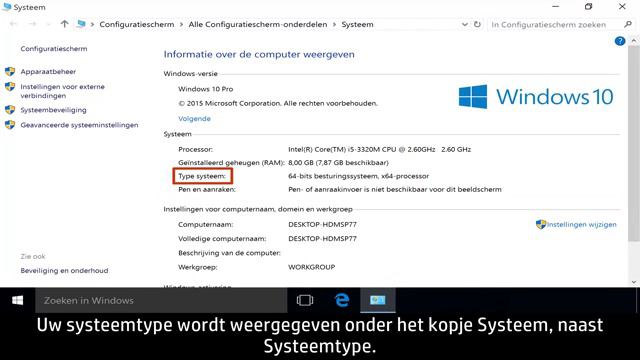Open the Windows Start menu

pos(18,300)
